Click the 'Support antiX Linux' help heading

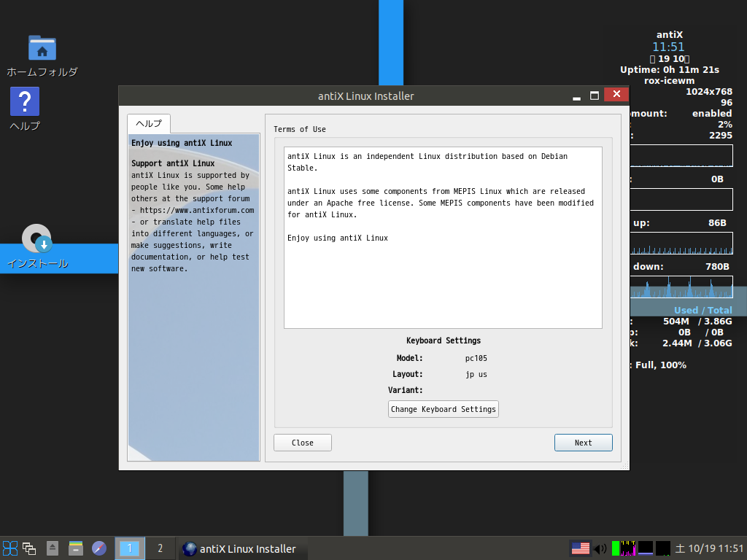[173, 163]
